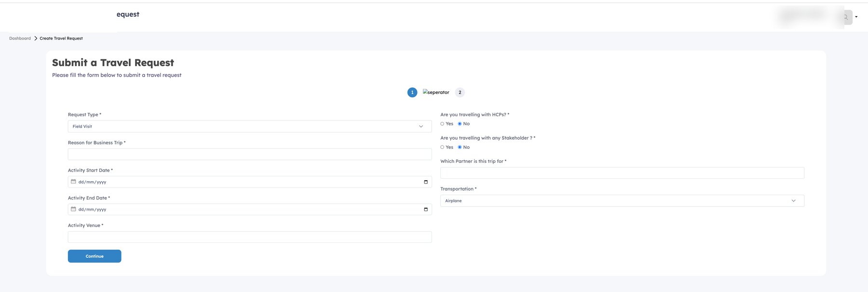Click the calendar icon beside Activity End Date

tap(73, 209)
